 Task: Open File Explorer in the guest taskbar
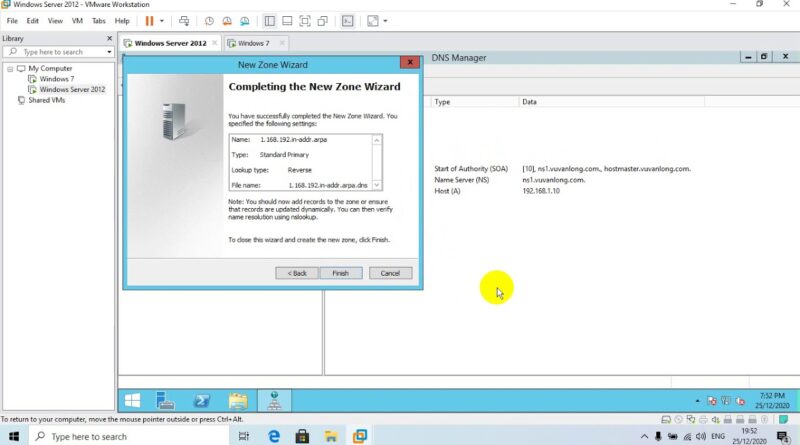tap(238, 401)
